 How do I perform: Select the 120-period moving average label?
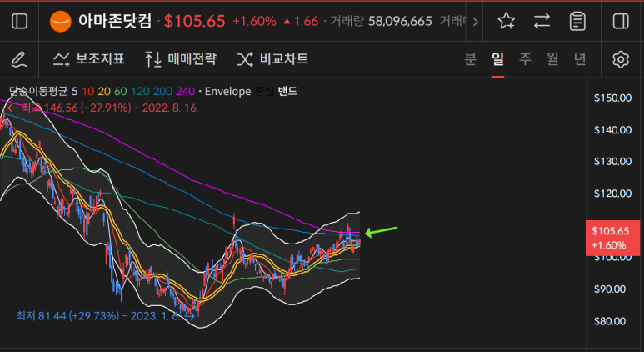click(141, 91)
